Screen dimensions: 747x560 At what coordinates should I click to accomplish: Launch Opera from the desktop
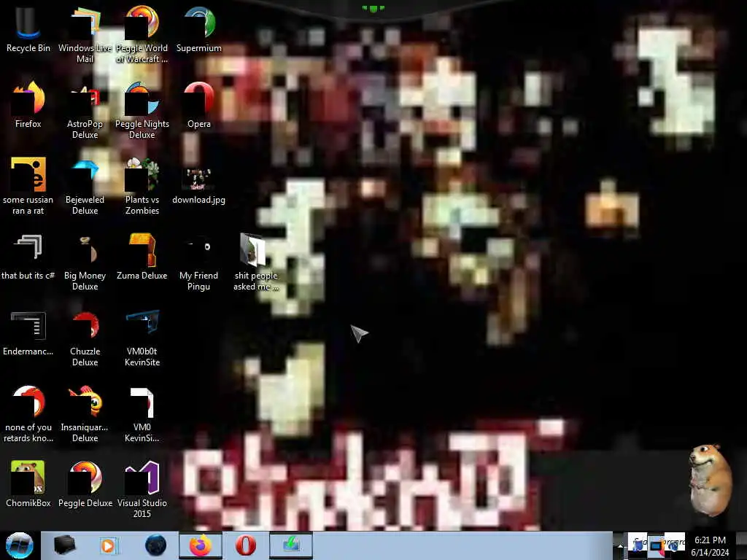198,105
